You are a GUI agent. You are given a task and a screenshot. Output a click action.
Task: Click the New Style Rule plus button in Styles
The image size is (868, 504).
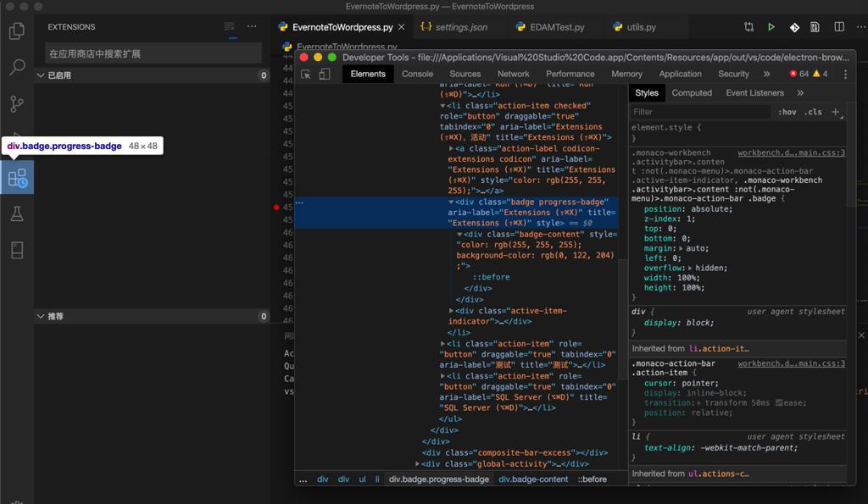tap(835, 112)
